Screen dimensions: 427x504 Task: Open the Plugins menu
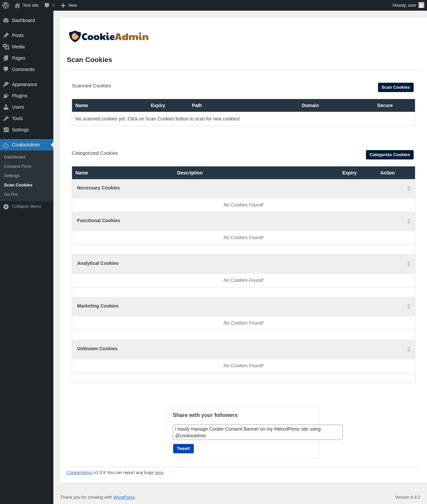(x=27, y=96)
